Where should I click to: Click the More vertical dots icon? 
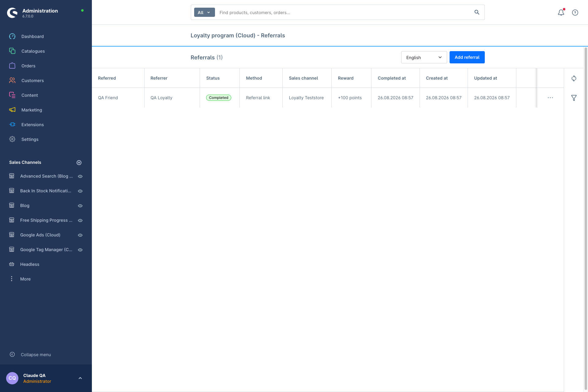pos(12,279)
